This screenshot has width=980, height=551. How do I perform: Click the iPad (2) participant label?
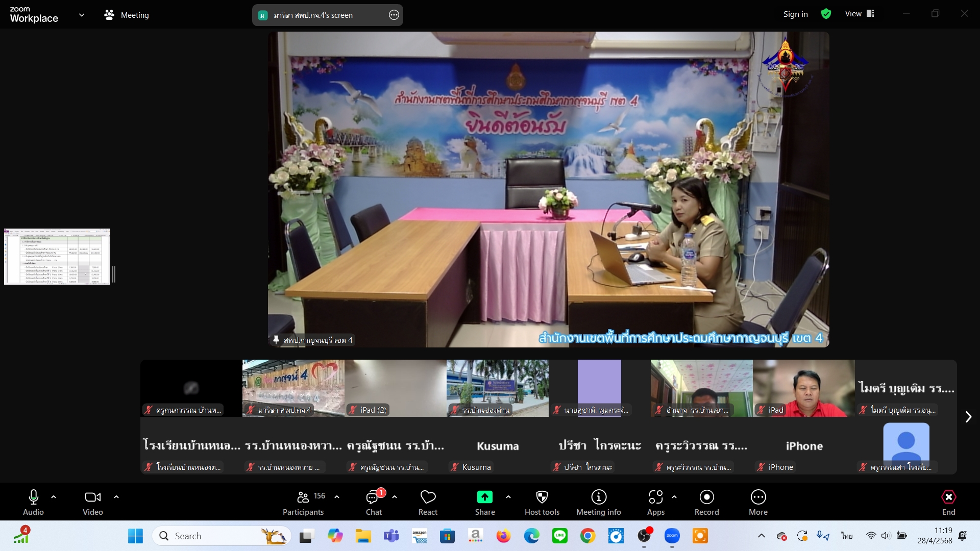point(373,410)
